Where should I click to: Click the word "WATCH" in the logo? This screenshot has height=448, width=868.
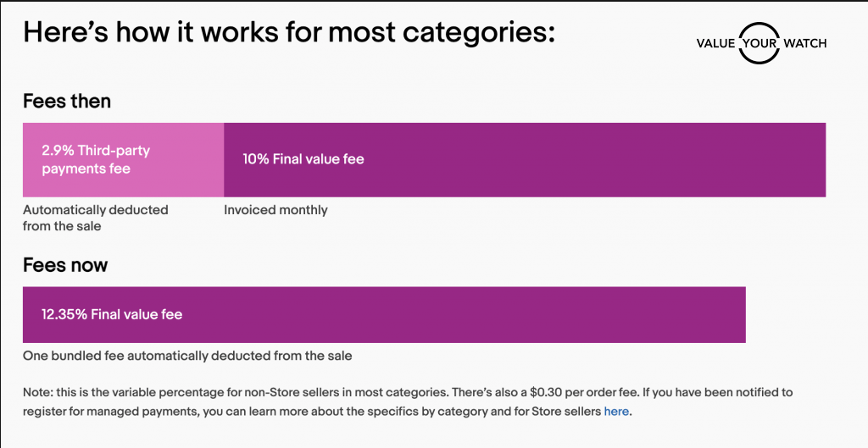pos(805,43)
